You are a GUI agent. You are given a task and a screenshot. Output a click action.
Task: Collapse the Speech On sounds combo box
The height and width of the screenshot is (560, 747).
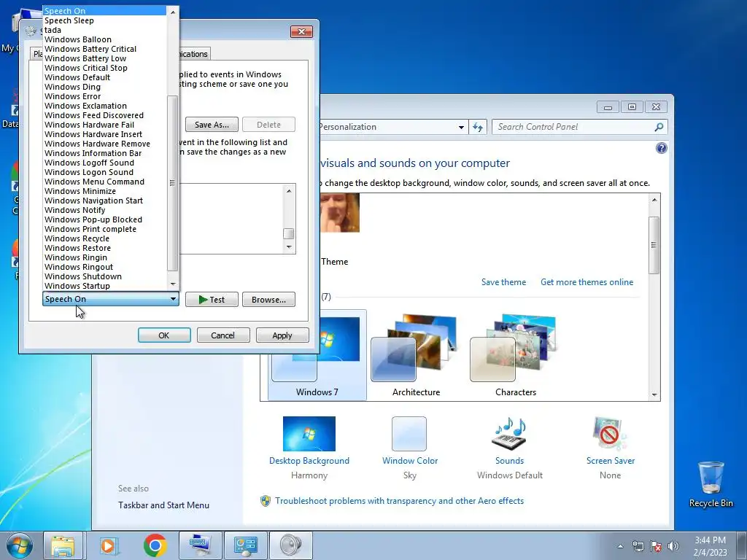pos(111,299)
